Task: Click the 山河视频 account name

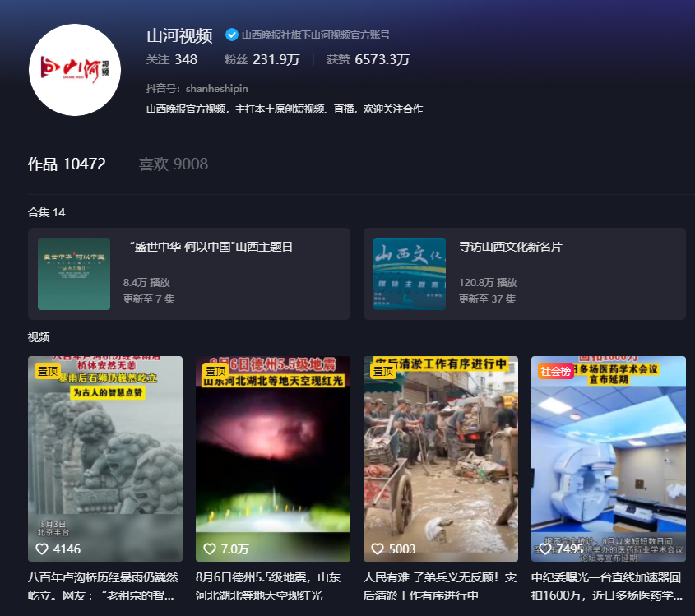Action: click(179, 35)
